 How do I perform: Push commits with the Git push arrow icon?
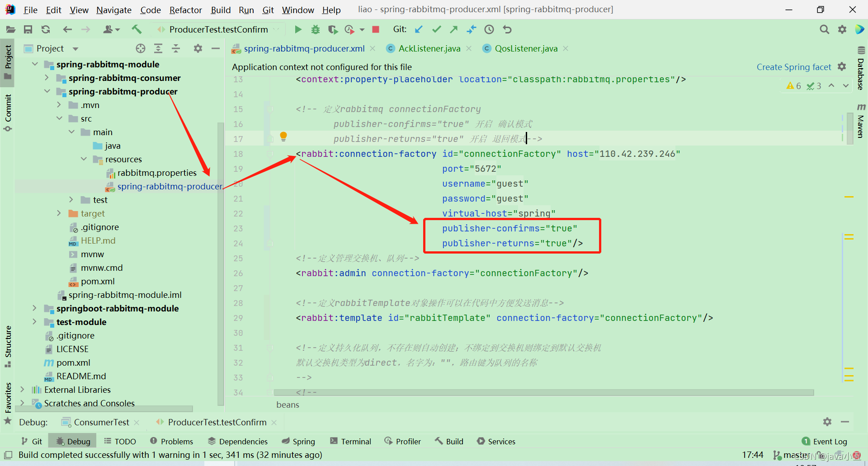[x=454, y=29]
